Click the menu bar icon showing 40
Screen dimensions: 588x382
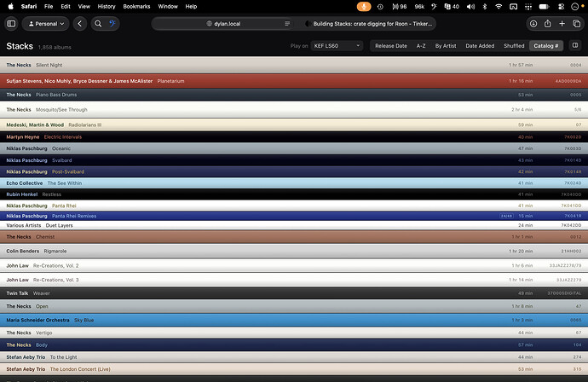click(452, 6)
